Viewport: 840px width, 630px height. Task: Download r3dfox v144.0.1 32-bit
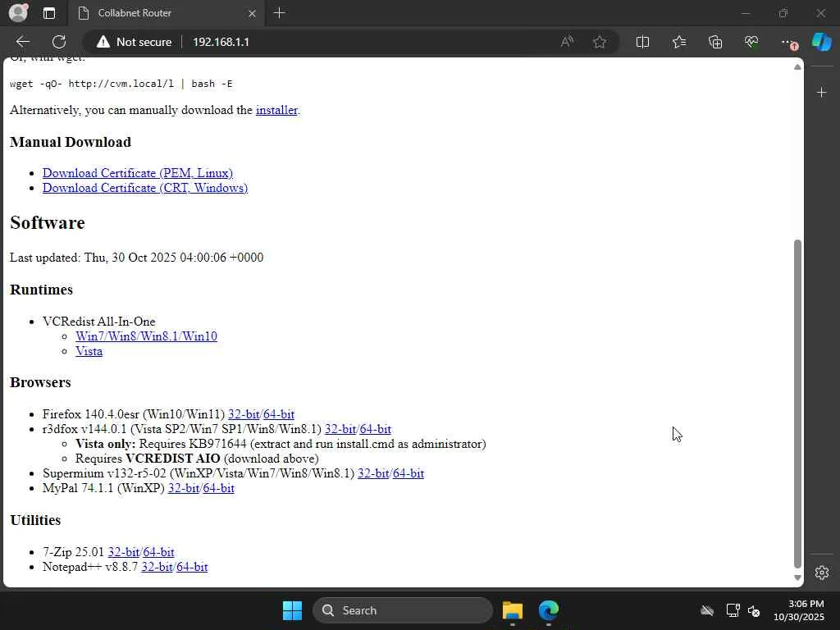pos(340,429)
